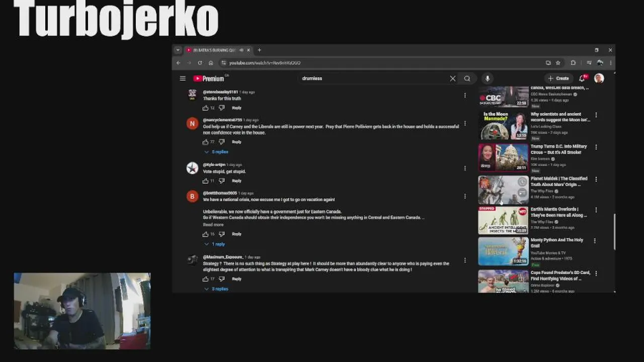The width and height of the screenshot is (644, 362).
Task: Open the YouTube hamburger guide menu
Action: tap(183, 78)
